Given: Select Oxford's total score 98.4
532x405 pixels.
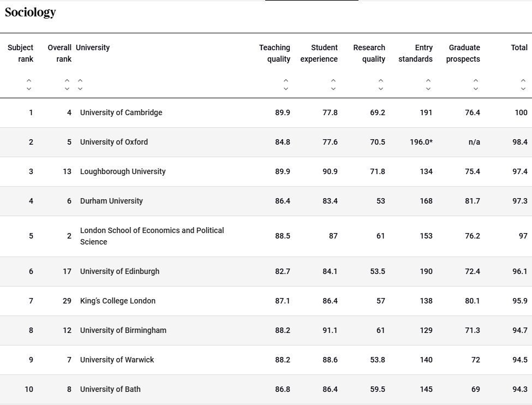Looking at the screenshot, I should pyautogui.click(x=520, y=142).
